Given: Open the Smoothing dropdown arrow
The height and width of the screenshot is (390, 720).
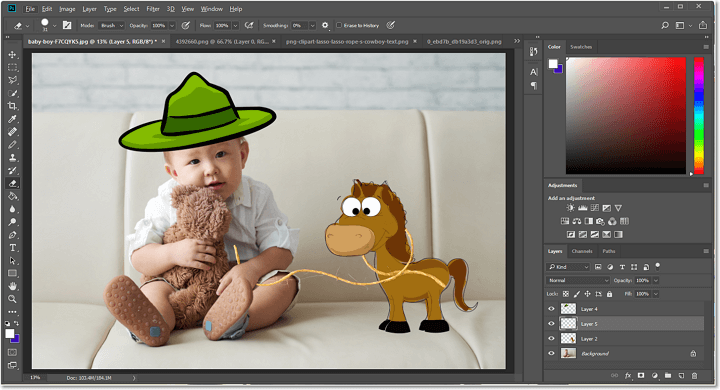Looking at the screenshot, I should [x=312, y=26].
